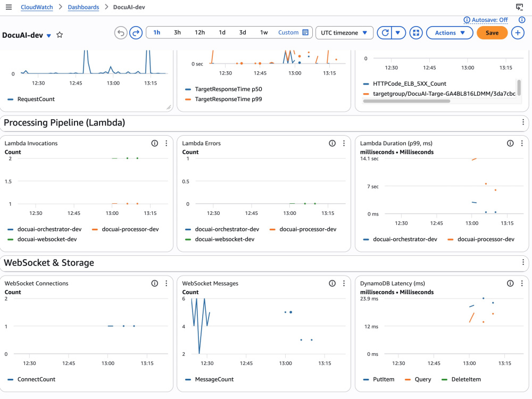This screenshot has width=532, height=399.
Task: Refresh the dashboard
Action: 385,33
